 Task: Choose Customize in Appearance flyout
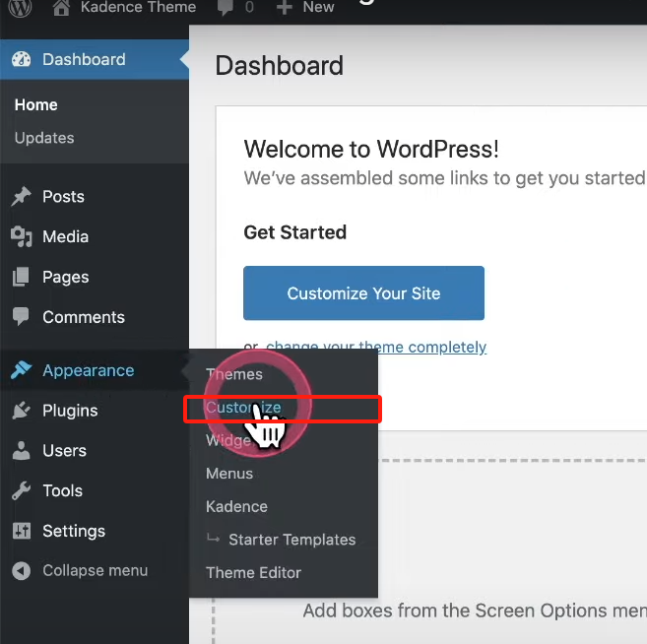[243, 408]
